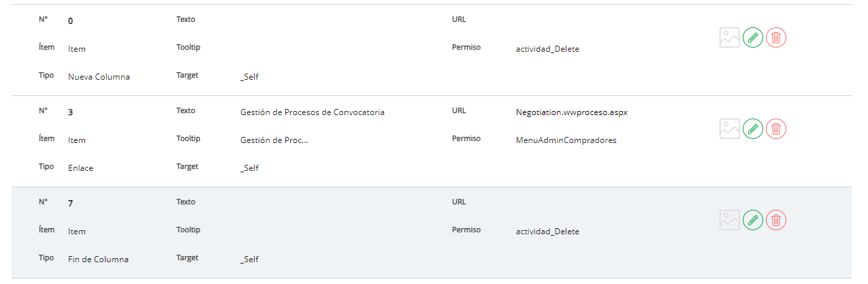Select the 'Fin de Columna' type value
The image size is (868, 284).
(98, 259)
